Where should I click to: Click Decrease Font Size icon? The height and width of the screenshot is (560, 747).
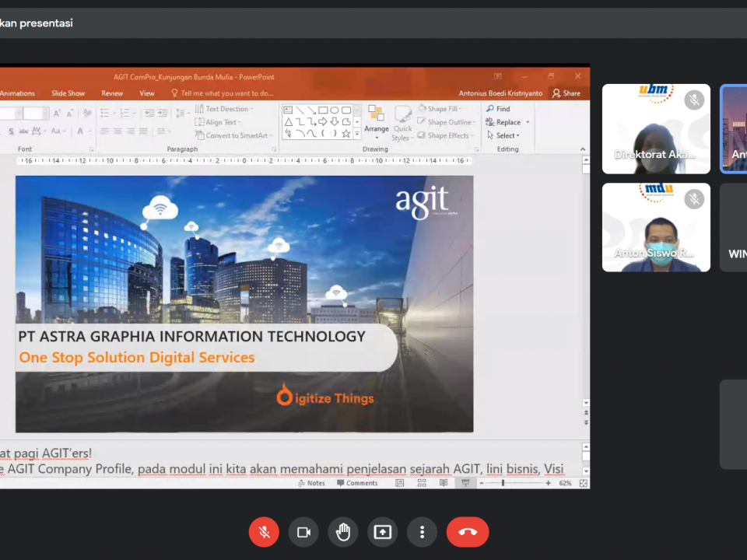[70, 114]
